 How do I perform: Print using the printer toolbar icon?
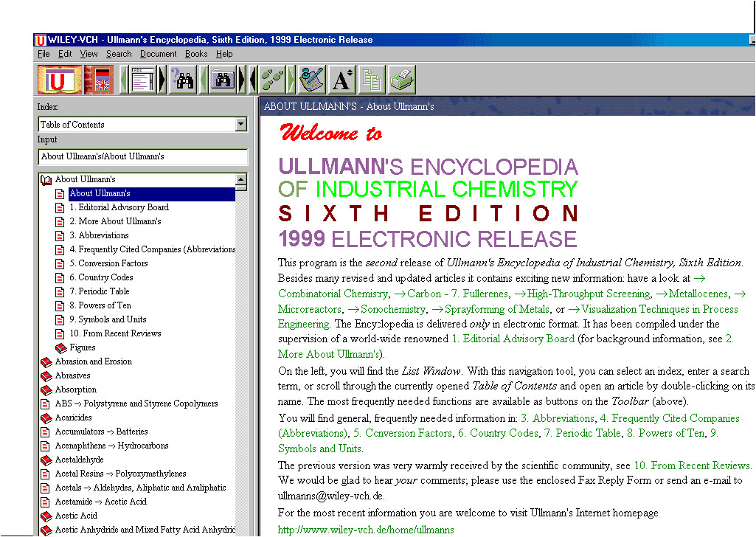401,80
